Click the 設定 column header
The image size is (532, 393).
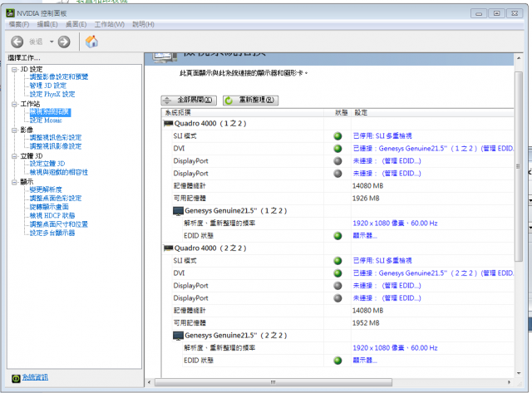tap(432, 113)
